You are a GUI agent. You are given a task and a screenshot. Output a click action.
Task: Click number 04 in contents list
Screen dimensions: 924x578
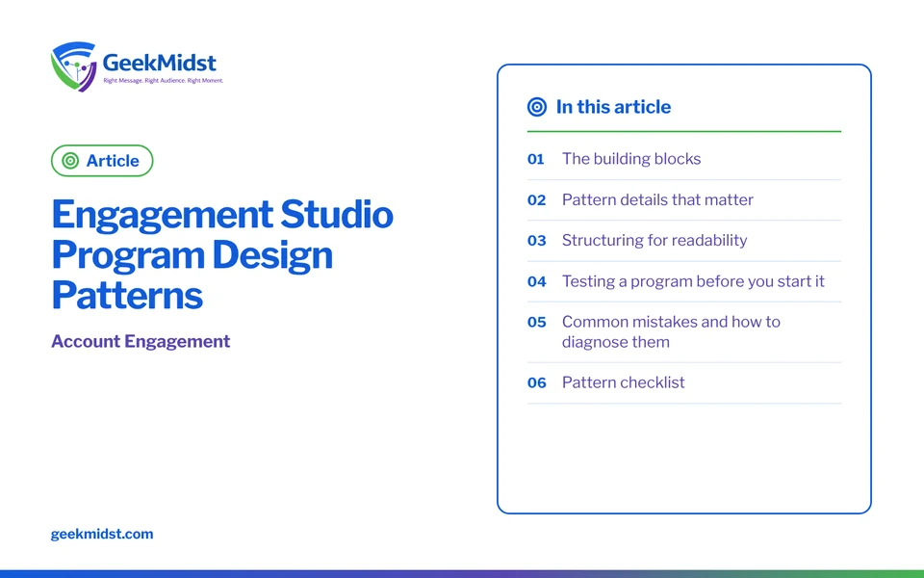(537, 281)
